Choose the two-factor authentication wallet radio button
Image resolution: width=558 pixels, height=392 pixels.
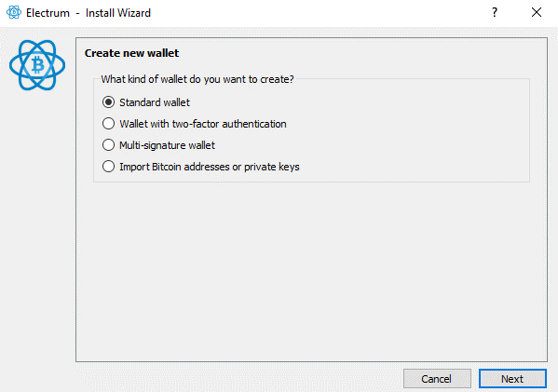(x=108, y=124)
